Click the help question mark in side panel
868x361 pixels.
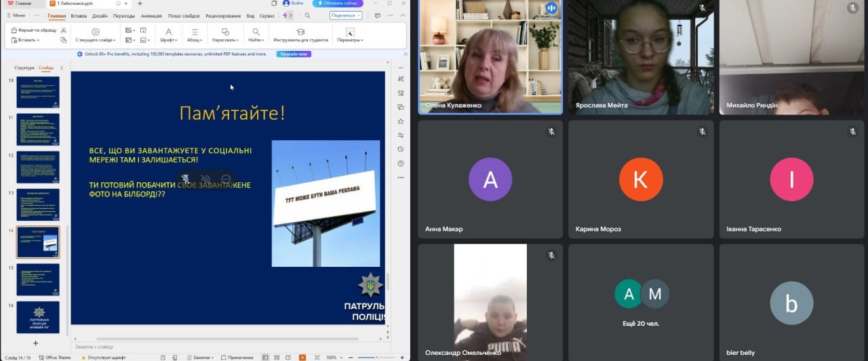pos(401,163)
